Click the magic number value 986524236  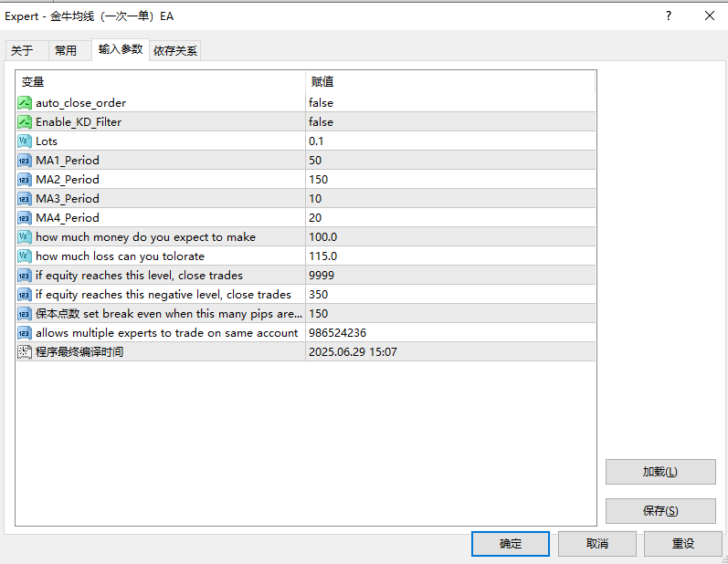coord(338,333)
